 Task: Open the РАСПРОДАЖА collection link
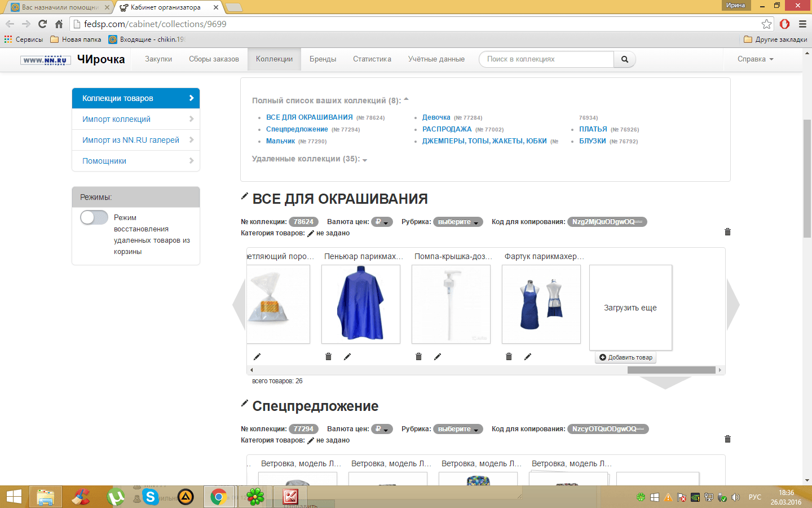click(447, 129)
